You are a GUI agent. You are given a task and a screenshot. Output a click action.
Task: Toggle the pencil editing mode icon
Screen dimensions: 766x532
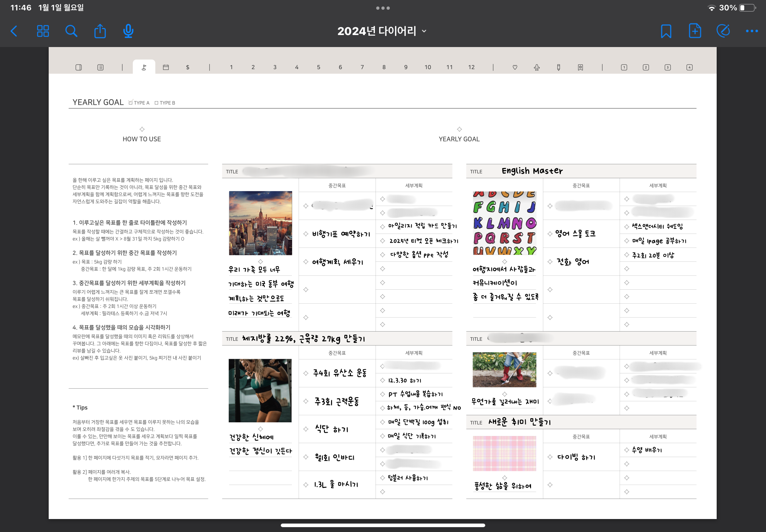point(723,31)
